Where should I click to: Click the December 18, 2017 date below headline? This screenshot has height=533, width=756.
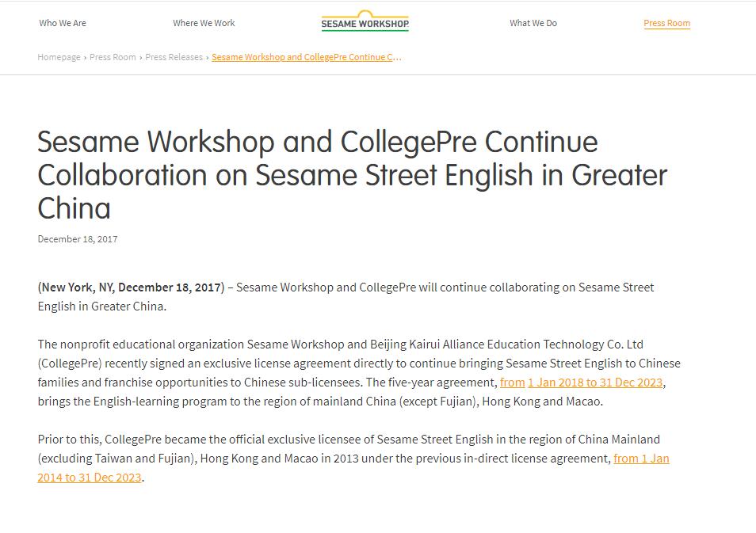tap(78, 239)
